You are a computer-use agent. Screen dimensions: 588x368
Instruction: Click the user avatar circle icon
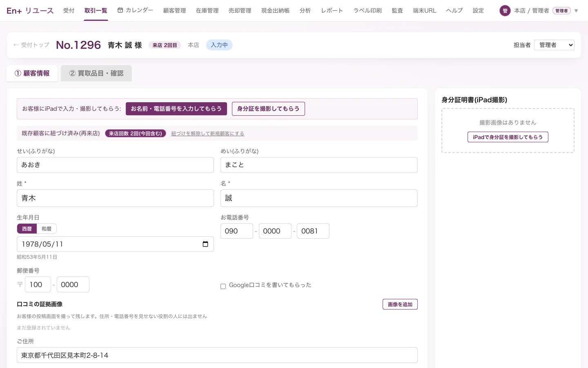point(505,11)
